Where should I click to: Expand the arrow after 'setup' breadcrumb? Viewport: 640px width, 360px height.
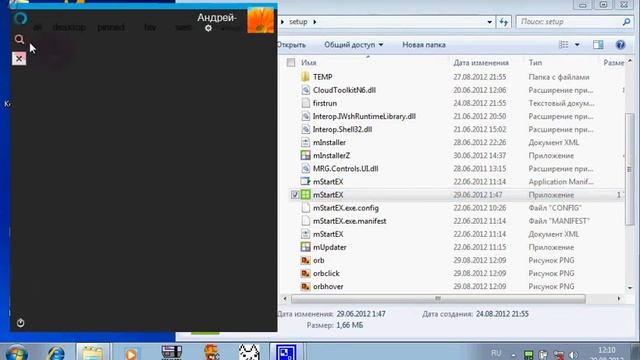point(315,22)
